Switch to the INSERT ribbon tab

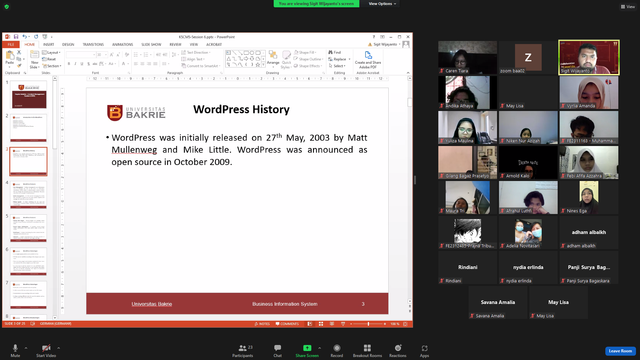[49, 44]
